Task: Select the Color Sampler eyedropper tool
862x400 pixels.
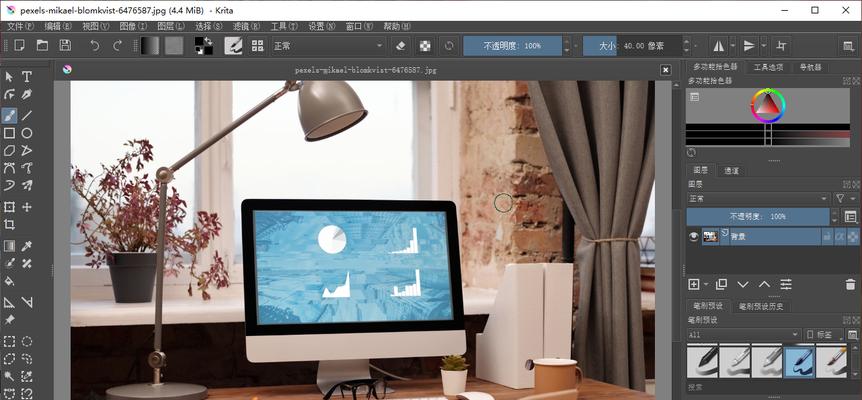Action: tap(26, 246)
